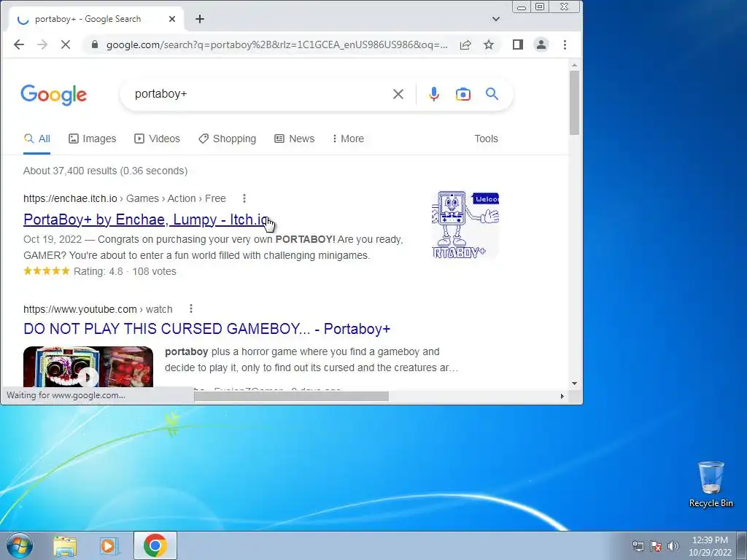Click the scroll down arrow
The height and width of the screenshot is (560, 747).
(x=575, y=384)
